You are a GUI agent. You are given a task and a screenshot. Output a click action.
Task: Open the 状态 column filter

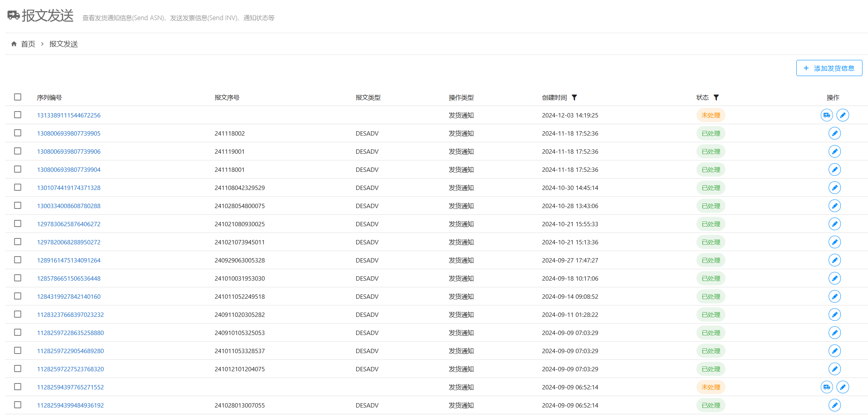(716, 97)
